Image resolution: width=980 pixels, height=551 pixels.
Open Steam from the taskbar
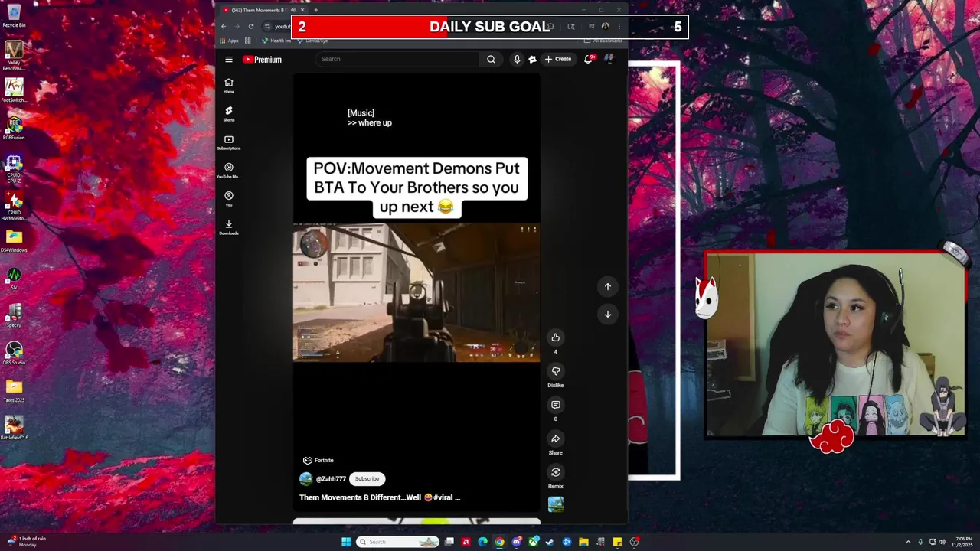550,542
